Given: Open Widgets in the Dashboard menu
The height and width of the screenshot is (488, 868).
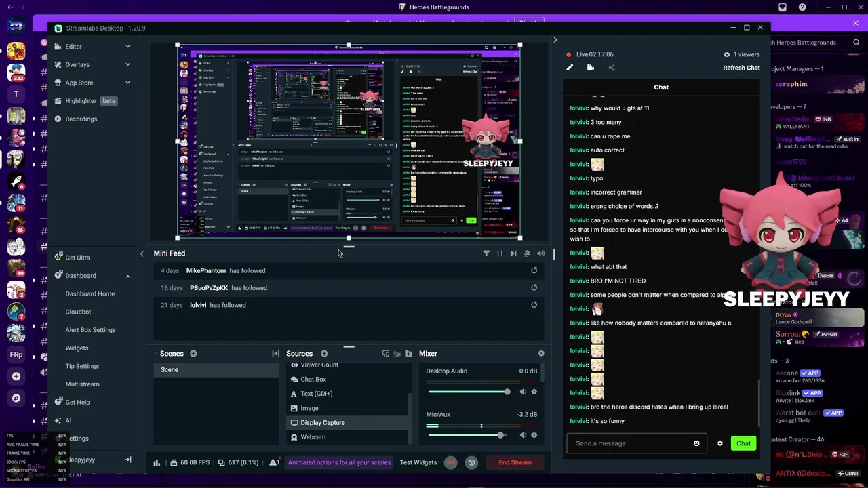Looking at the screenshot, I should 77,348.
